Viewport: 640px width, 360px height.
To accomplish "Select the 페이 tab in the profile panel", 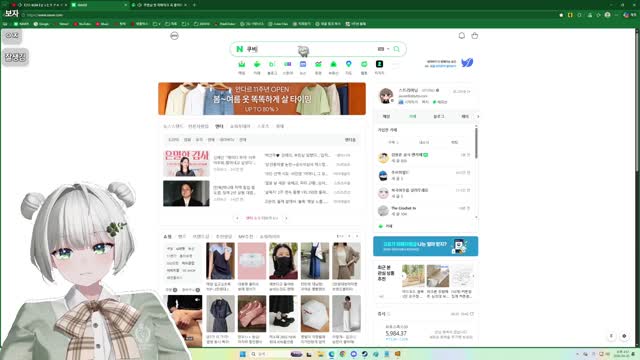I will click(465, 116).
